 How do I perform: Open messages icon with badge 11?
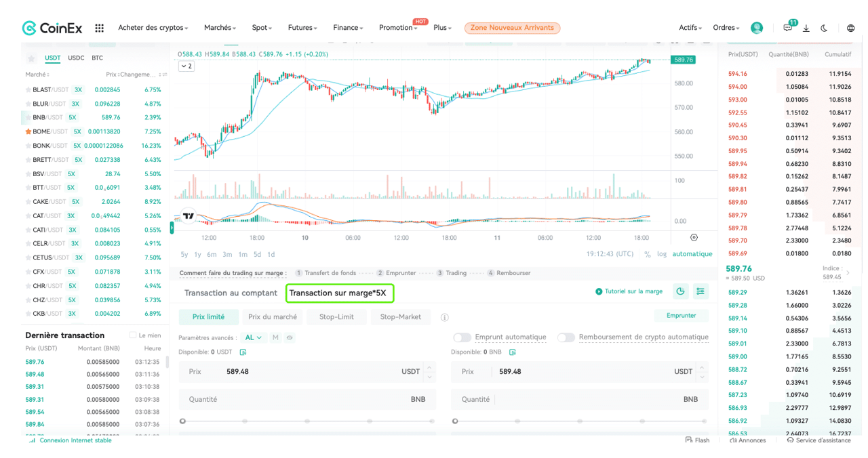tap(788, 28)
